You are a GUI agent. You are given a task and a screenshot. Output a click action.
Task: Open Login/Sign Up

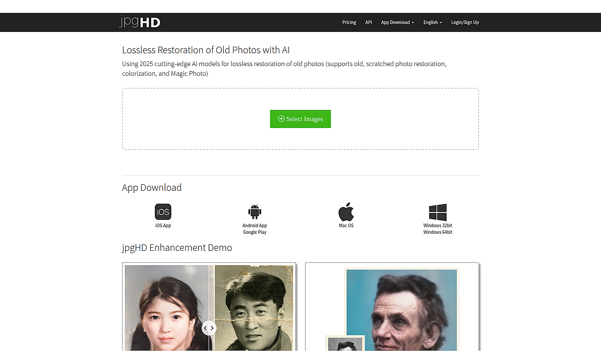pos(465,22)
